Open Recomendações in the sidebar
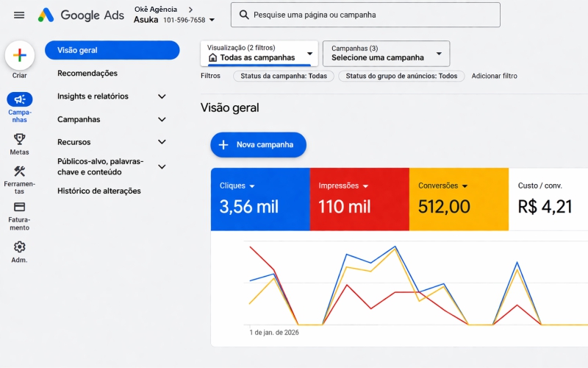Viewport: 588px width, 368px height. click(x=87, y=73)
